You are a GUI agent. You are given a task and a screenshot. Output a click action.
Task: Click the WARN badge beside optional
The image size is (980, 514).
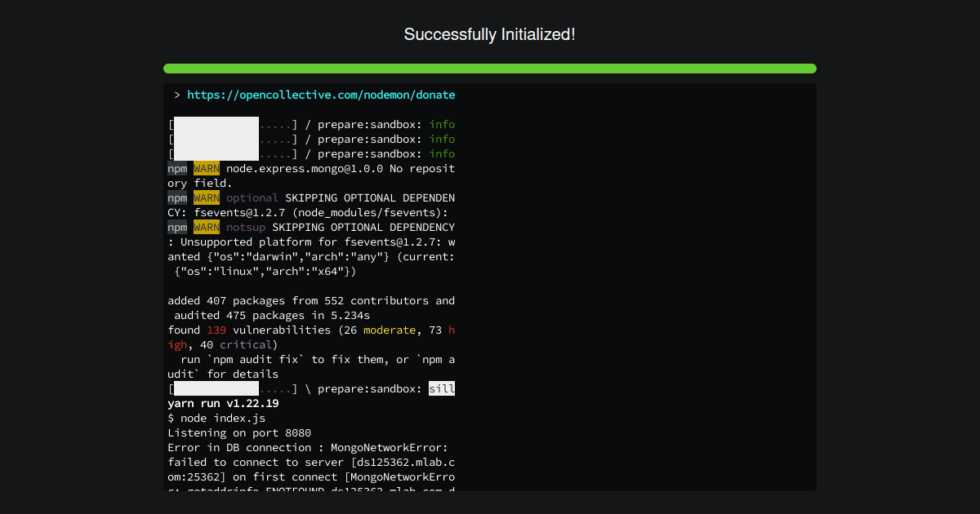pyautogui.click(x=206, y=197)
